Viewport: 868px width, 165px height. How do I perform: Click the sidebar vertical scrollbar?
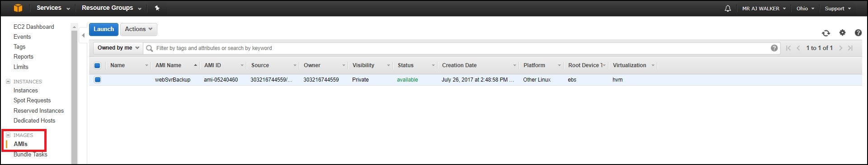[74, 95]
